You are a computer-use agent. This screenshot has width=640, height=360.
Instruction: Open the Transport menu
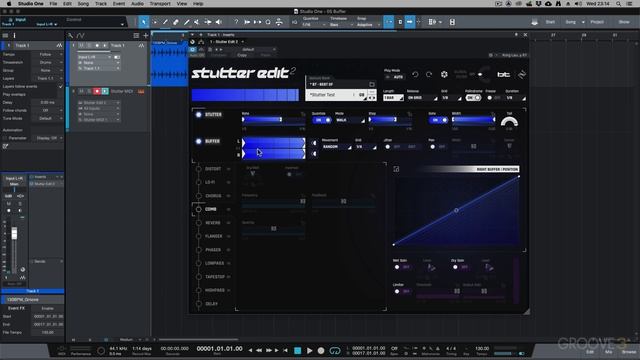pos(160,4)
